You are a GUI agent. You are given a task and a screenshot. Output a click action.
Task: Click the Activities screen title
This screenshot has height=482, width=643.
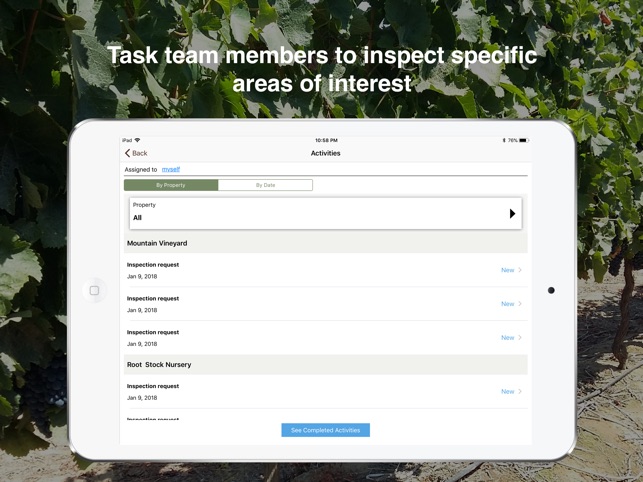point(326,153)
